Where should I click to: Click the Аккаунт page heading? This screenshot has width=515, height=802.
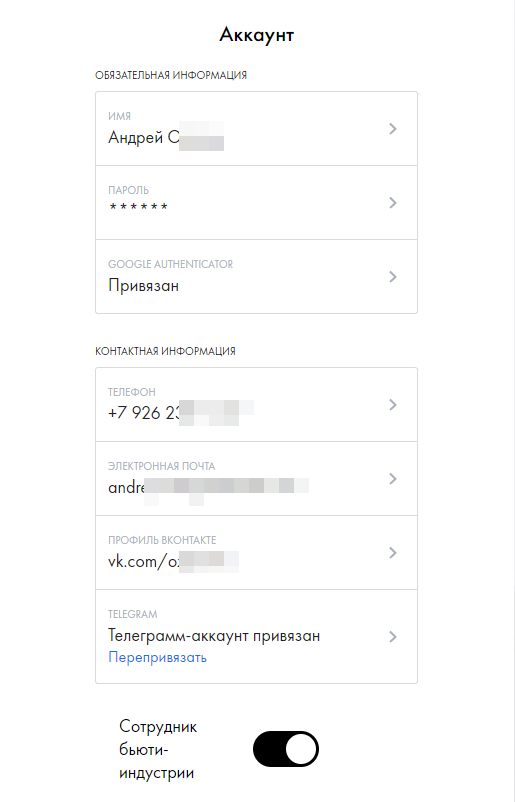pos(257,35)
